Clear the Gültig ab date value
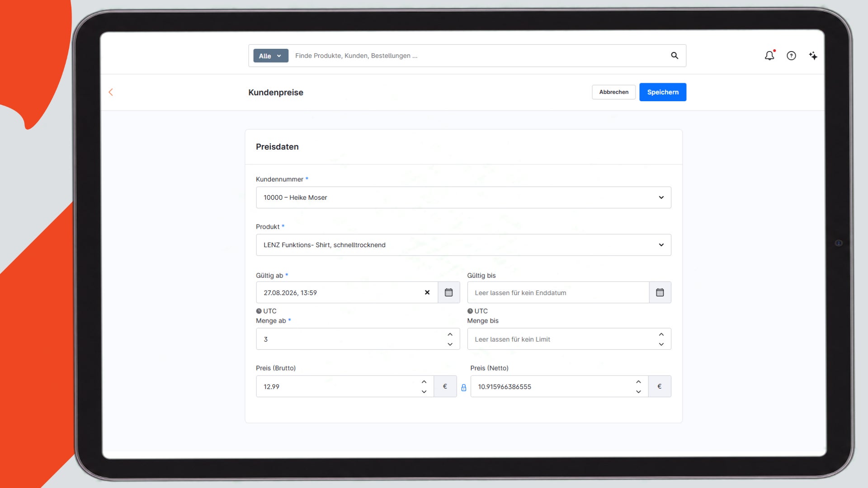The image size is (868, 488). pos(427,292)
